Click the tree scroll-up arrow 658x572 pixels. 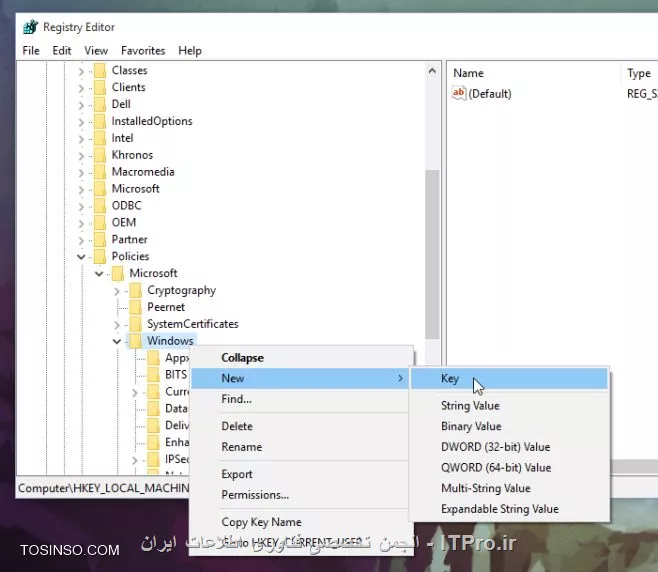pyautogui.click(x=432, y=71)
